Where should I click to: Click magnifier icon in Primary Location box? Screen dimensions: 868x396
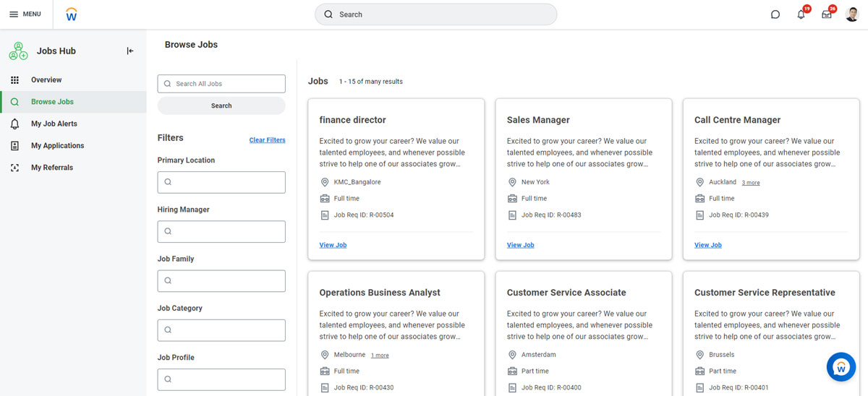coord(168,182)
